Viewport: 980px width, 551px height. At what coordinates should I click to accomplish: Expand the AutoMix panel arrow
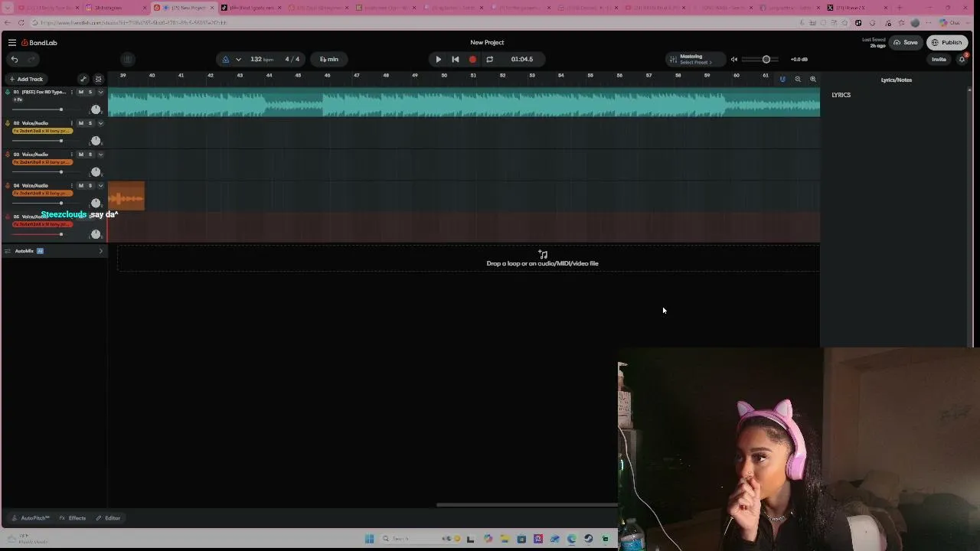pos(100,251)
